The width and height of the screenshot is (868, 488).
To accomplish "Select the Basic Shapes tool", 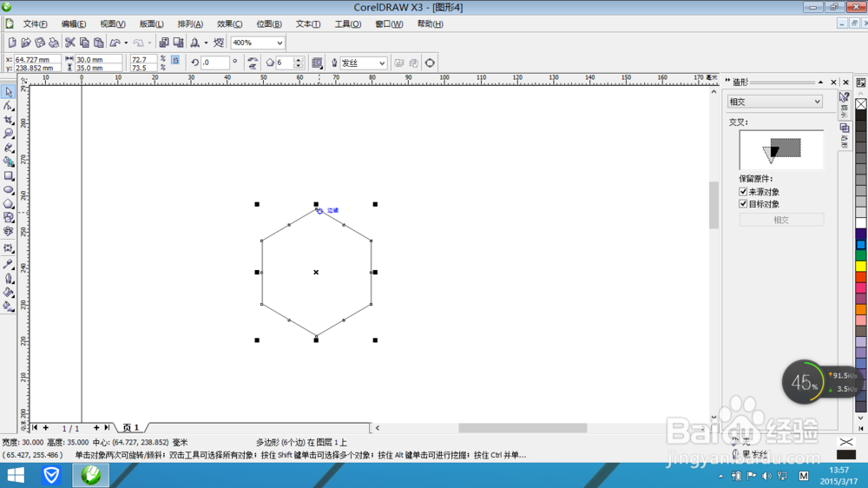I will click(9, 218).
